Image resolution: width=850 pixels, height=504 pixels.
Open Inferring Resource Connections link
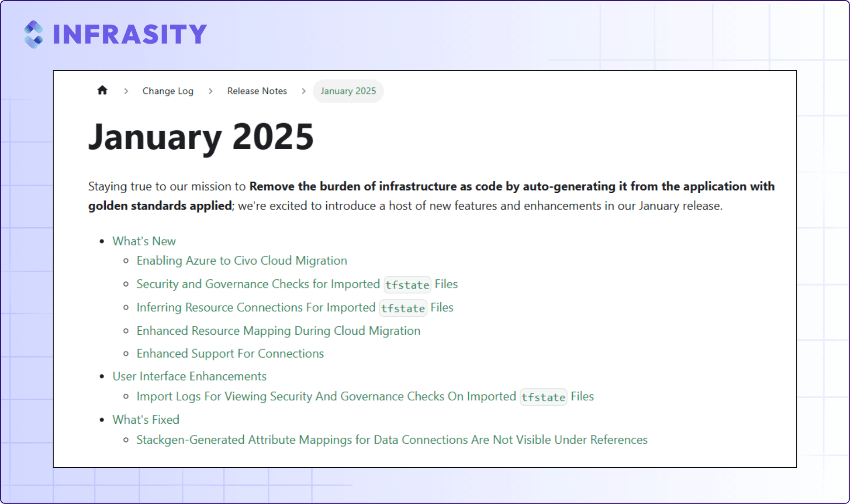[x=295, y=308]
